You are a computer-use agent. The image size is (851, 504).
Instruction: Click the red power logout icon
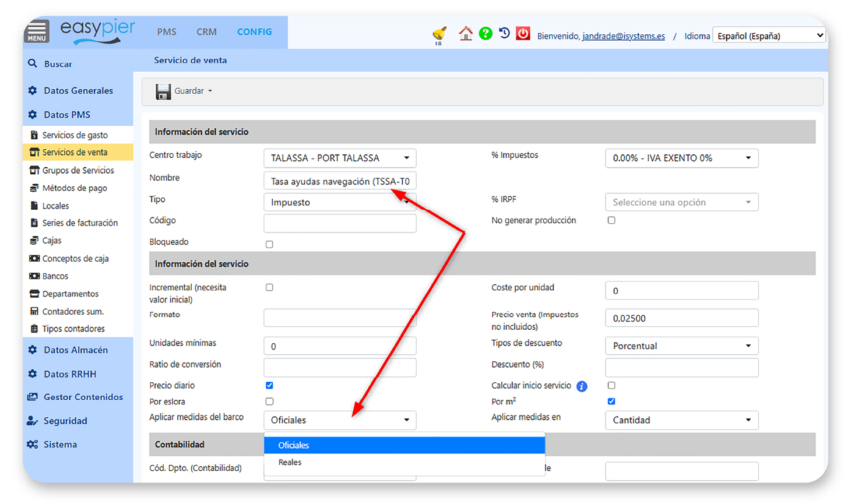click(x=523, y=33)
